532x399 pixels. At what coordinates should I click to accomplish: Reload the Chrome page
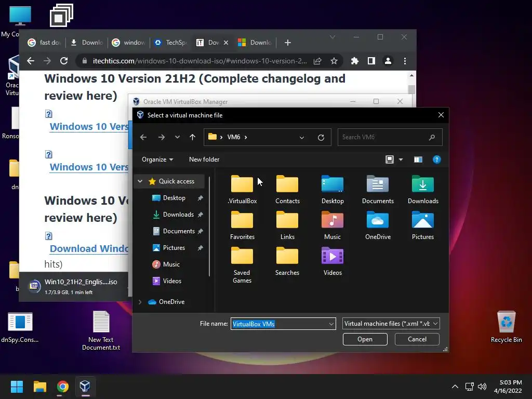click(x=64, y=61)
